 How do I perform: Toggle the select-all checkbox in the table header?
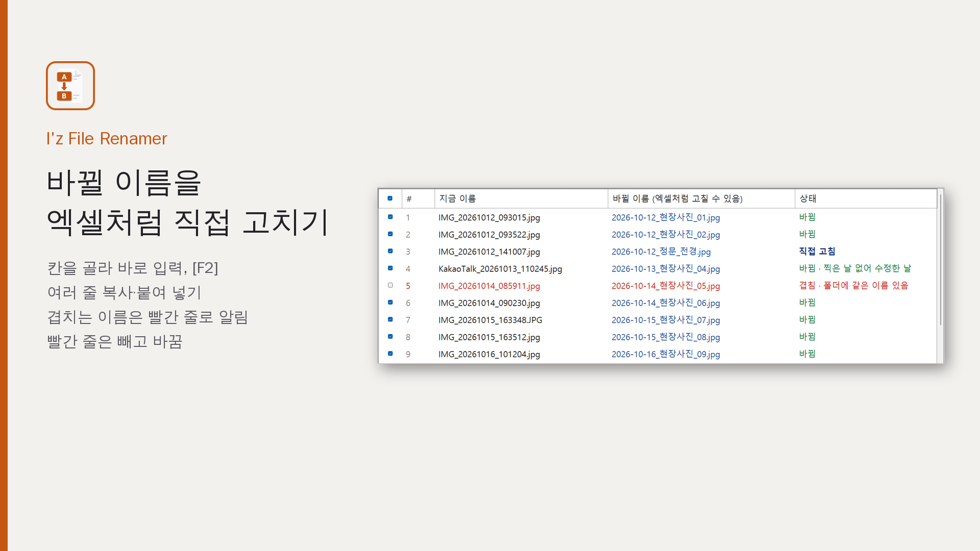pyautogui.click(x=390, y=198)
